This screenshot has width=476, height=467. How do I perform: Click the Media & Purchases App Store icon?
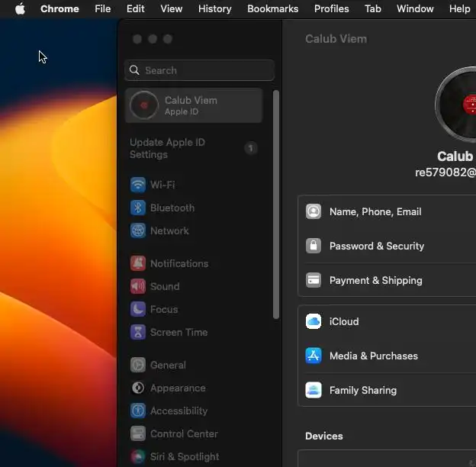coord(314,356)
